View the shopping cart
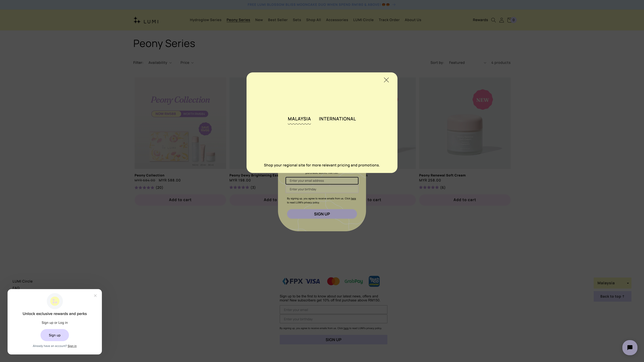 tap(510, 20)
